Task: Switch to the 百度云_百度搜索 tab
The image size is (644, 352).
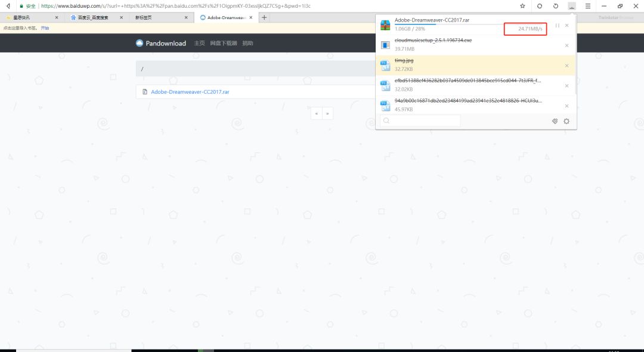Action: click(92, 18)
